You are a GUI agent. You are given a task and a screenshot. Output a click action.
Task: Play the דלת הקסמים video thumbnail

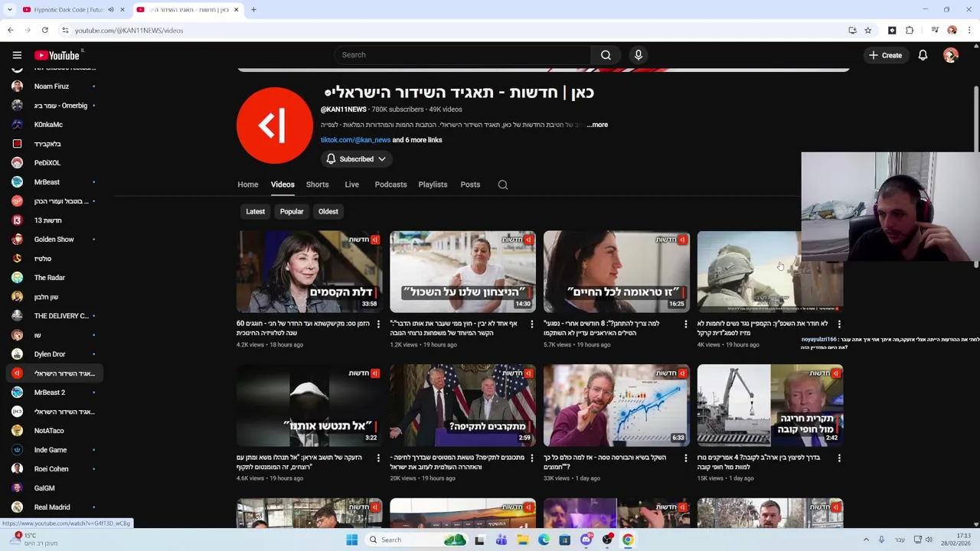click(x=309, y=272)
